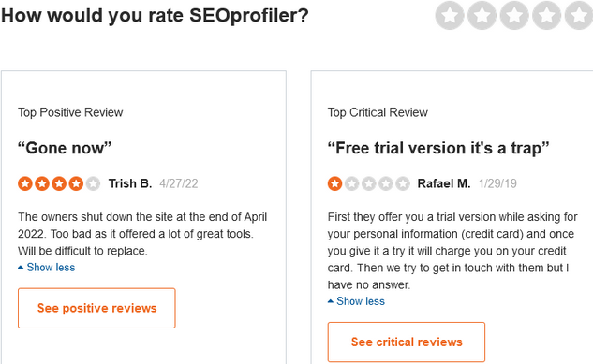This screenshot has width=593, height=364.
Task: Rate SEOprofiler two stars
Action: point(482,16)
